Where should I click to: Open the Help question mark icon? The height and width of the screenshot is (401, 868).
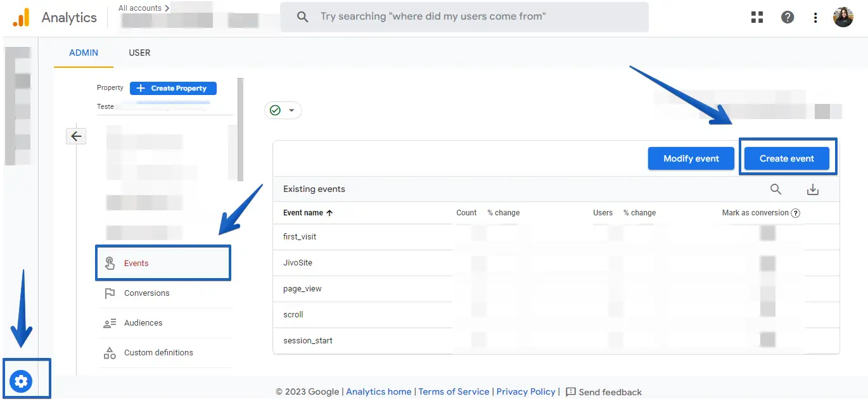788,17
